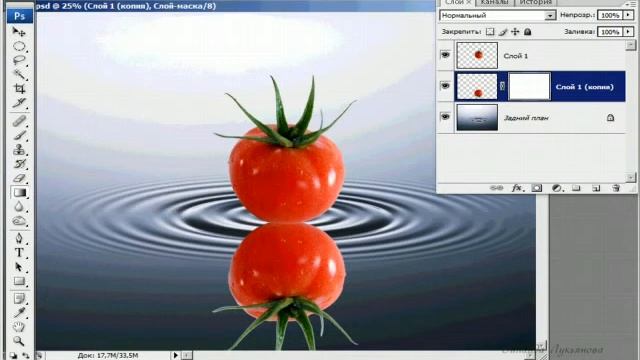Reset default foreground and background colors
The image size is (640, 360).
[x=13, y=356]
